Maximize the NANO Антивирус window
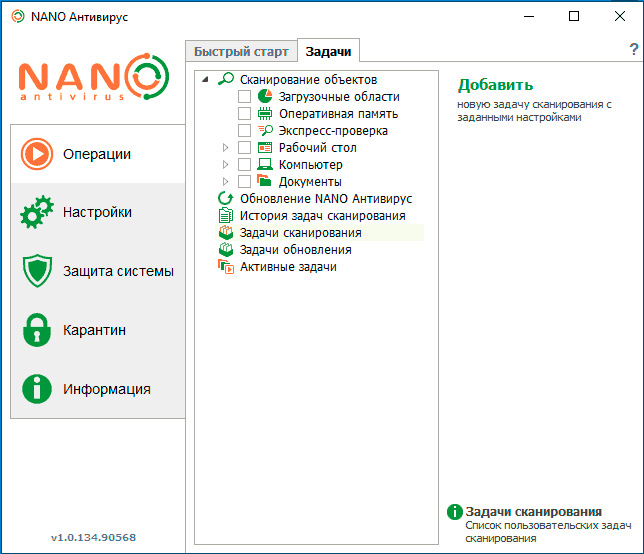 click(574, 16)
